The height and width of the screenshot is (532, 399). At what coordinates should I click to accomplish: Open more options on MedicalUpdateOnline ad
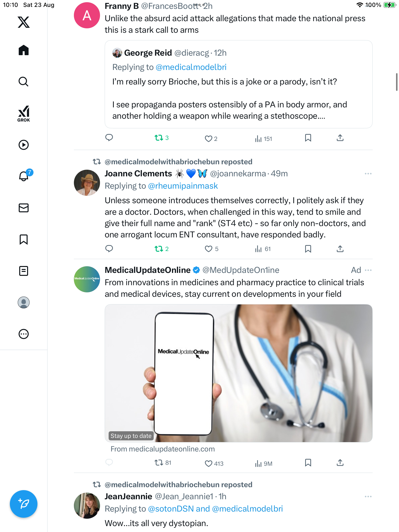coord(368,270)
